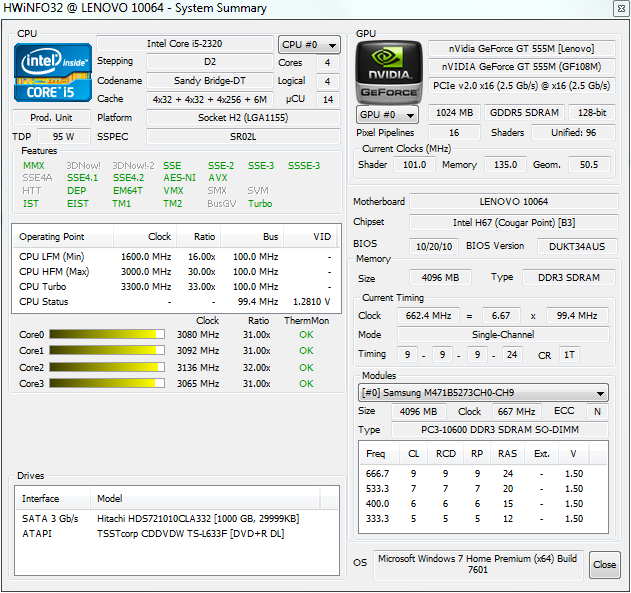The image size is (631, 593).
Task: Open the CPU #0 selector dropdown
Action: 309,45
